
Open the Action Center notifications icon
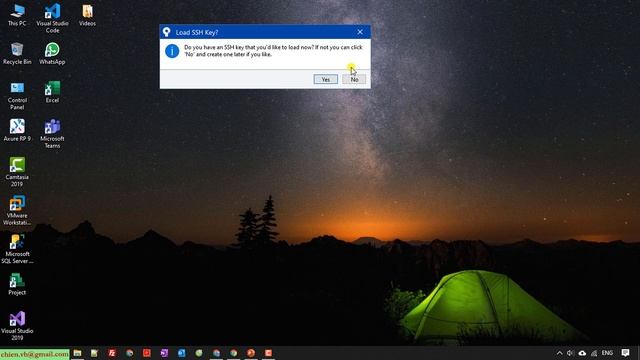pyautogui.click(x=625, y=353)
